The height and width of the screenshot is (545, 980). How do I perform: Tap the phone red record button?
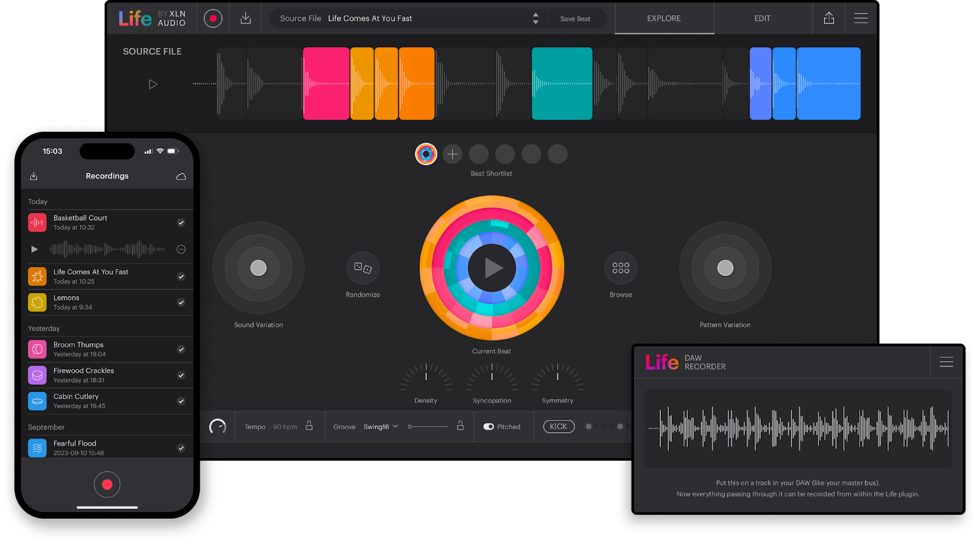(107, 484)
